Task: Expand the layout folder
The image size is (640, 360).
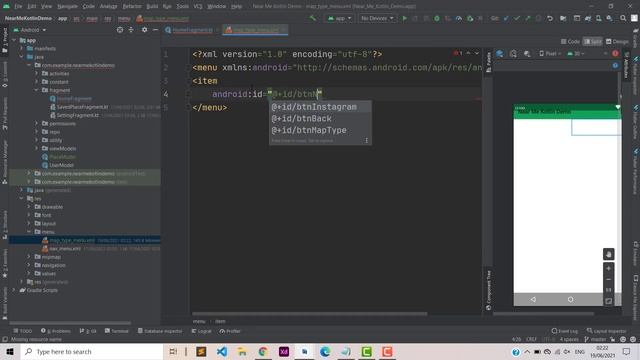Action: (29, 223)
